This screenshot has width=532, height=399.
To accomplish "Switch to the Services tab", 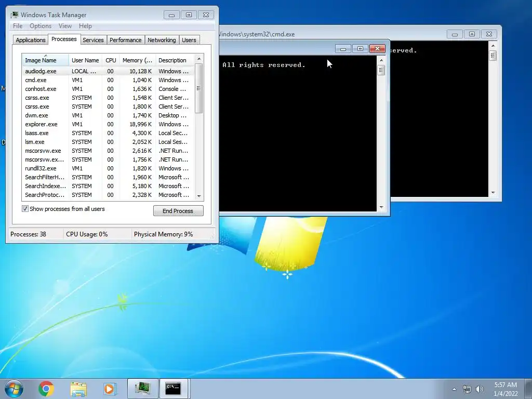I will tap(93, 40).
